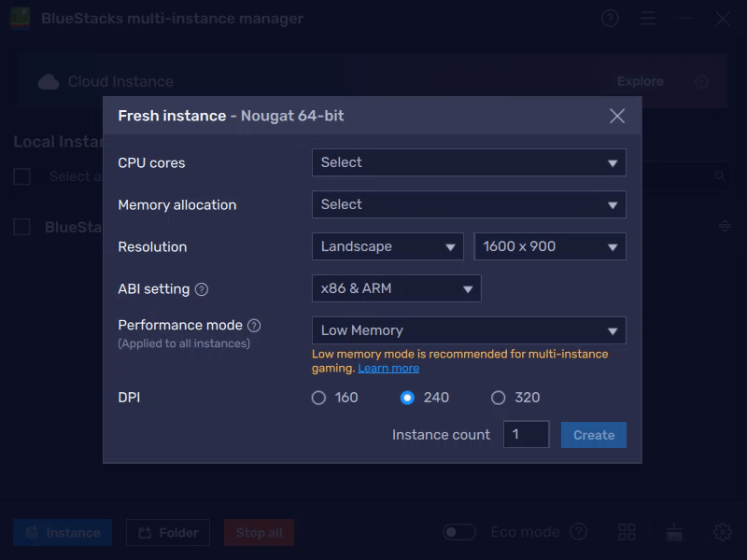Click the Eco mode help question mark
Image resolution: width=747 pixels, height=560 pixels.
pos(579,532)
